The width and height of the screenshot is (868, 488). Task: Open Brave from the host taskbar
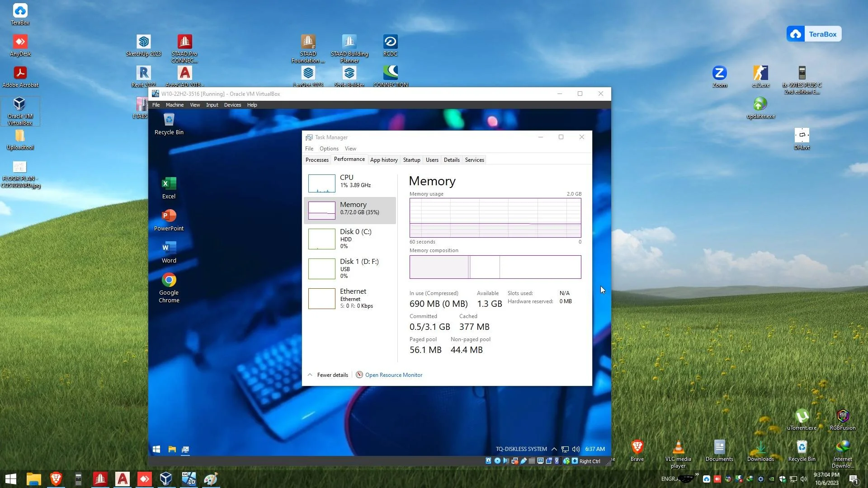click(x=56, y=479)
